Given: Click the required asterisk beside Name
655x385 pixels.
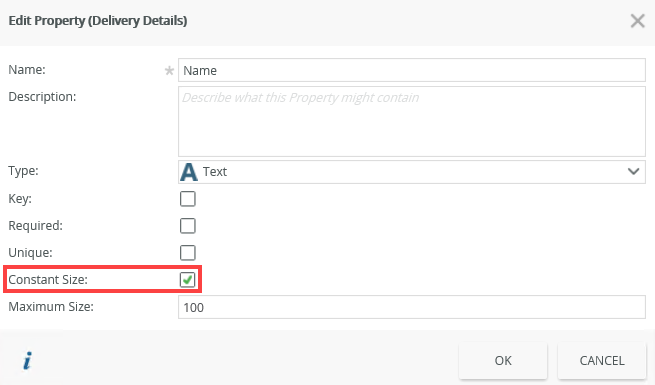Looking at the screenshot, I should (169, 71).
